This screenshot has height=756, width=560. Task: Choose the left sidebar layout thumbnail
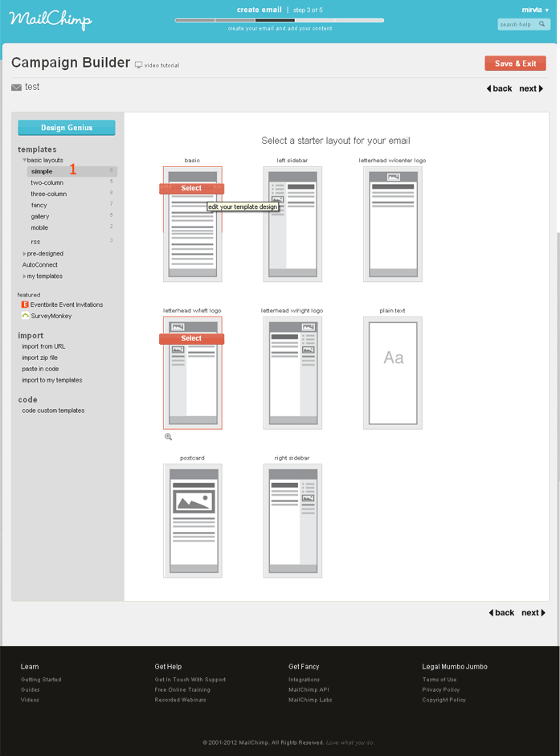tap(292, 224)
